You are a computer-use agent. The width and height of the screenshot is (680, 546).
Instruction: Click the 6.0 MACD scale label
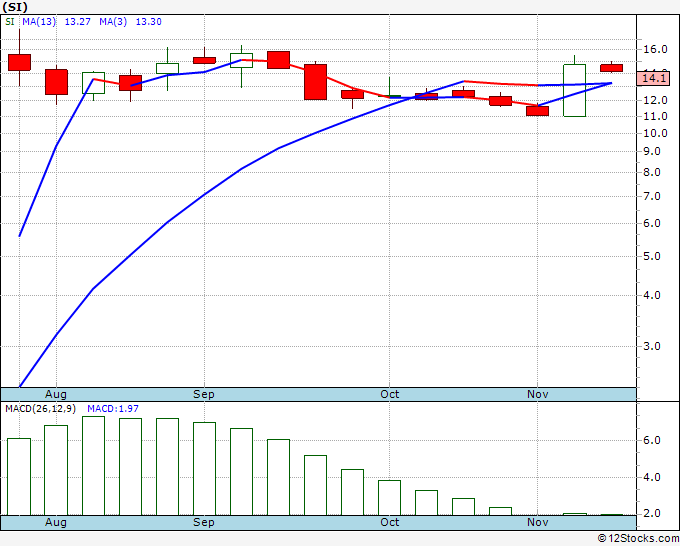click(x=652, y=440)
